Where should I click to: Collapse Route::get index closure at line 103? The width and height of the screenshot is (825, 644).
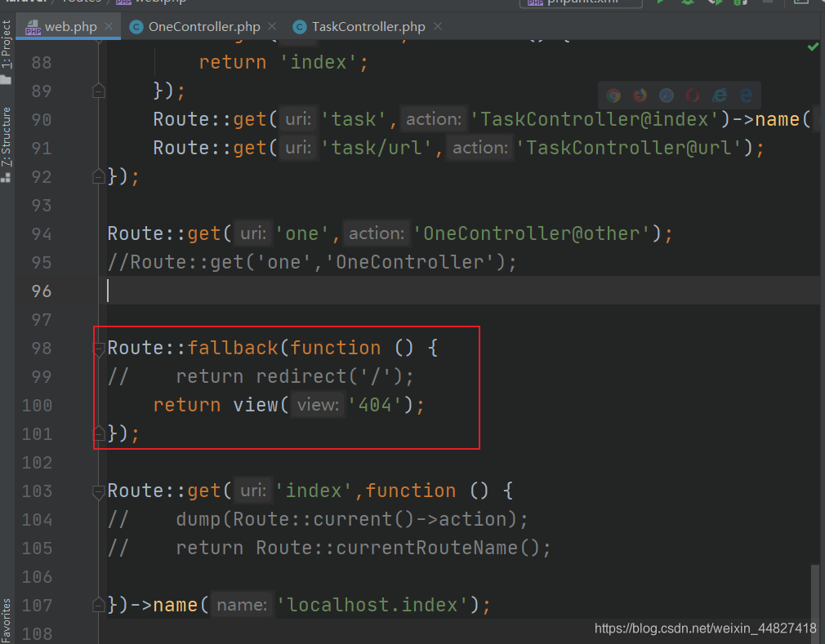(98, 491)
